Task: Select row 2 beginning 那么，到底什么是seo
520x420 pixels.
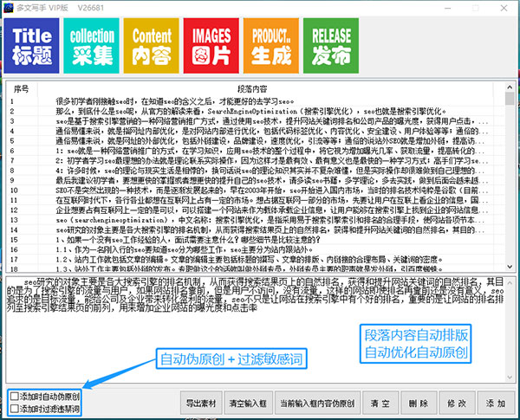Action: pos(256,112)
